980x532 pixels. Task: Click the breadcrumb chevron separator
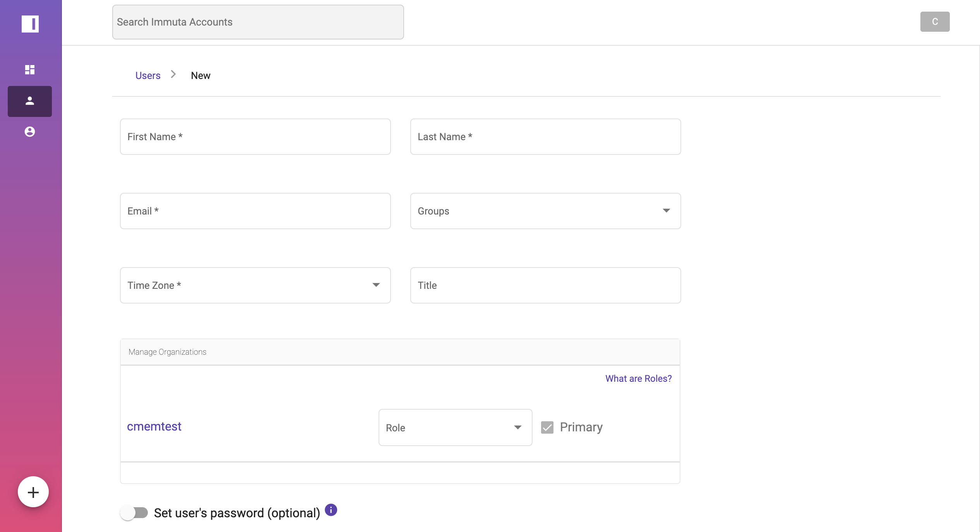click(173, 74)
